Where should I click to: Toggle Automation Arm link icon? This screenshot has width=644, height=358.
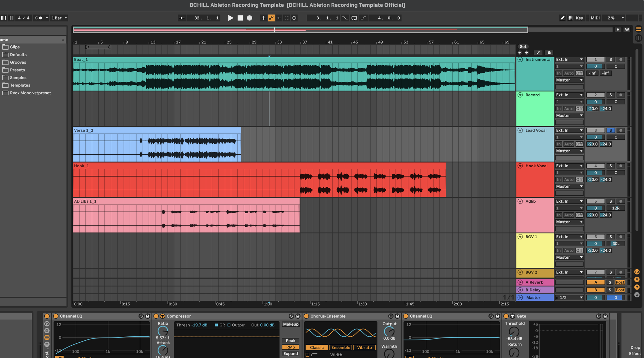click(x=271, y=18)
